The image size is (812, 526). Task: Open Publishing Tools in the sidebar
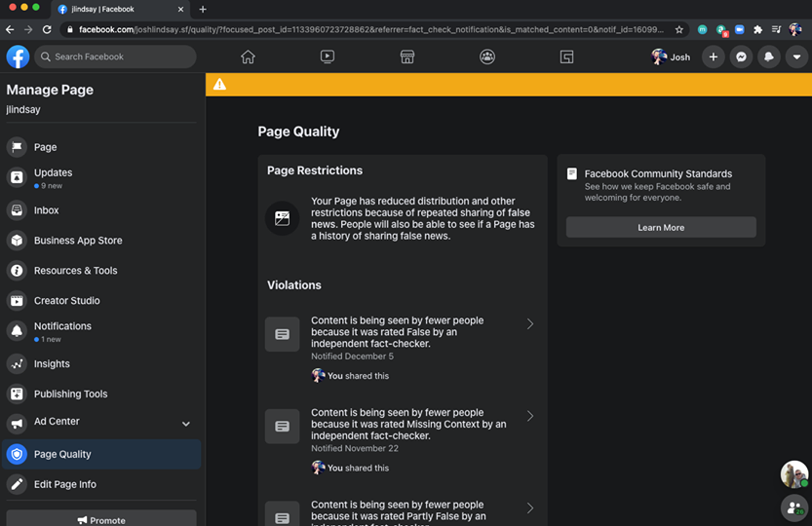(101, 394)
